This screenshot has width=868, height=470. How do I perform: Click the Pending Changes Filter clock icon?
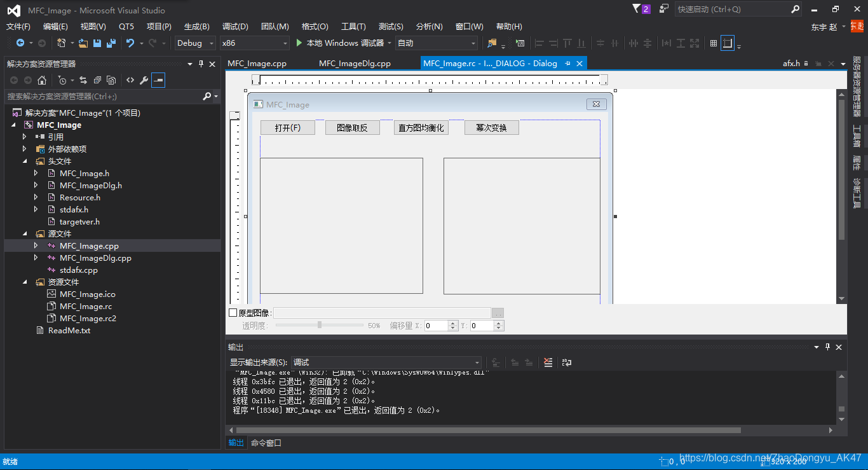[x=62, y=80]
